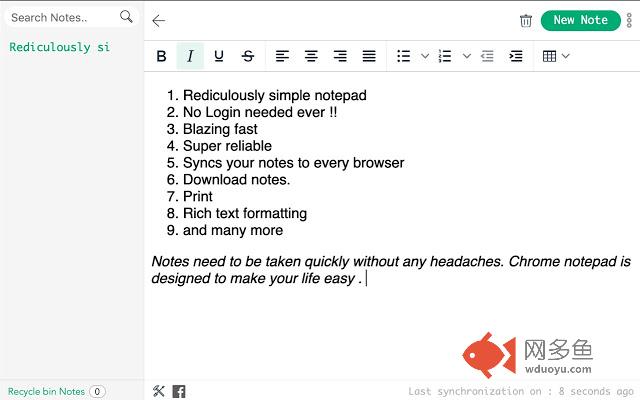Toggle italic formatting off
Image resolution: width=640 pixels, height=400 pixels.
click(x=190, y=56)
